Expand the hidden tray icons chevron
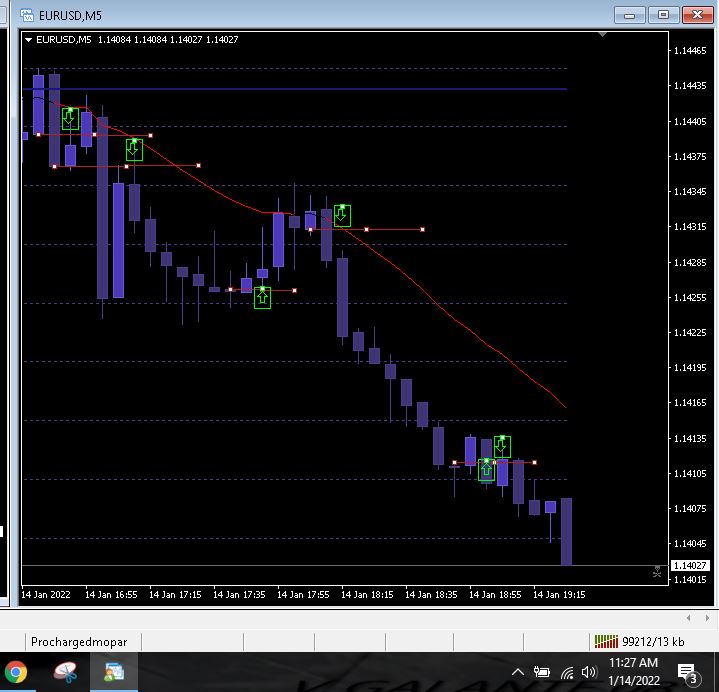The height and width of the screenshot is (692, 719). coord(518,672)
